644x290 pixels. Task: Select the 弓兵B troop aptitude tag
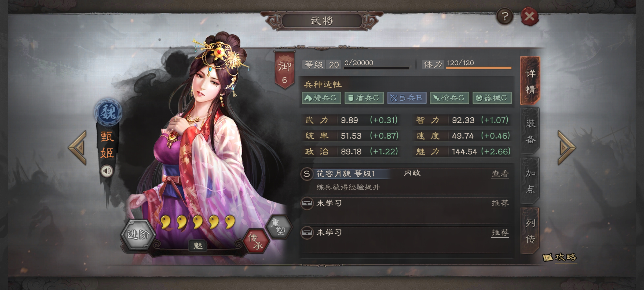(x=407, y=98)
